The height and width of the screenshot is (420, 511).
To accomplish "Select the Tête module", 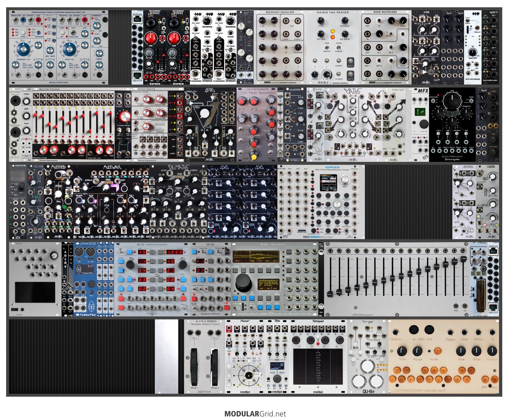I will [277, 356].
